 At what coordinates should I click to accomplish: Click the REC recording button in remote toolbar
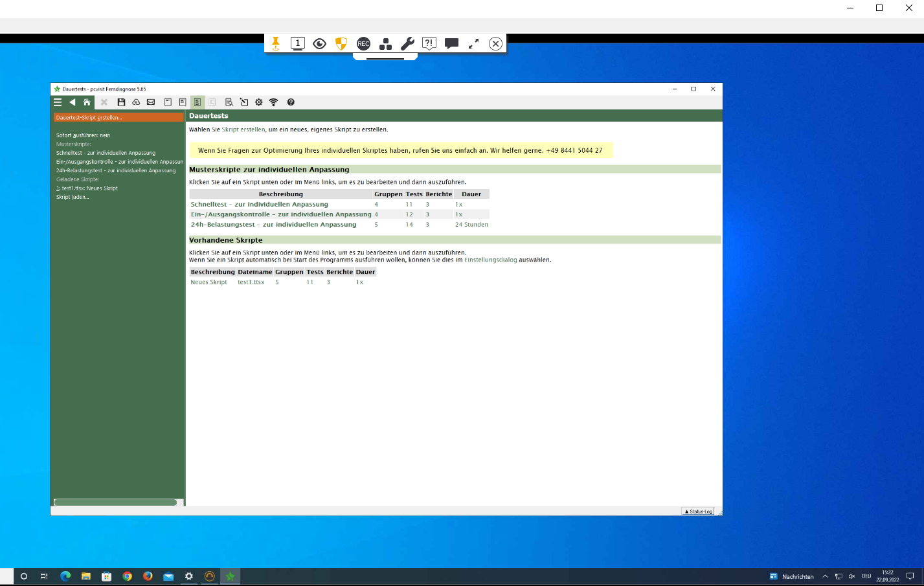(x=363, y=44)
